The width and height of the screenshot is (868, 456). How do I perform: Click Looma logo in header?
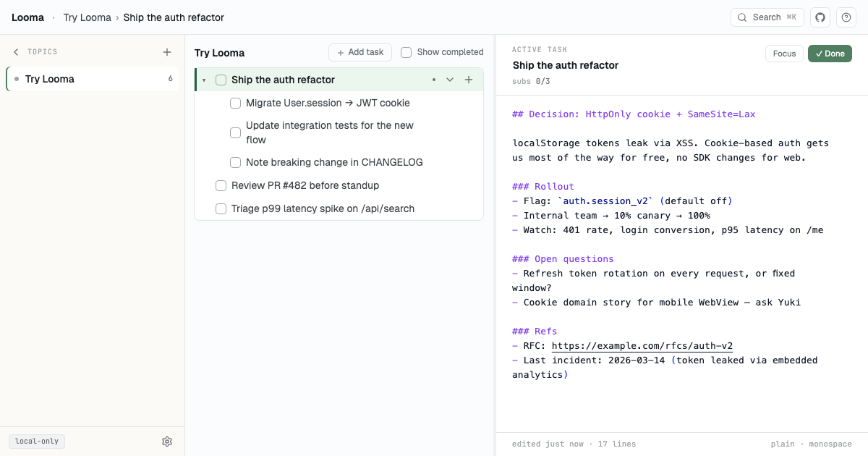[27, 17]
